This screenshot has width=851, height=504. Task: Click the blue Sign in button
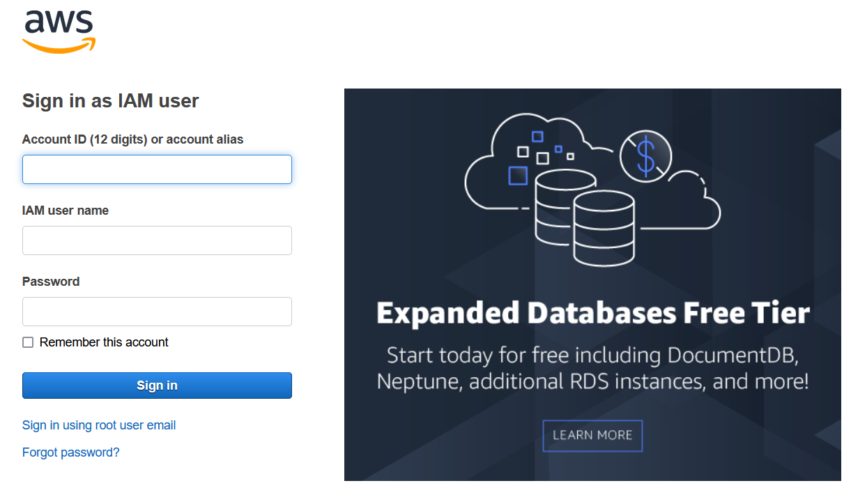point(157,385)
